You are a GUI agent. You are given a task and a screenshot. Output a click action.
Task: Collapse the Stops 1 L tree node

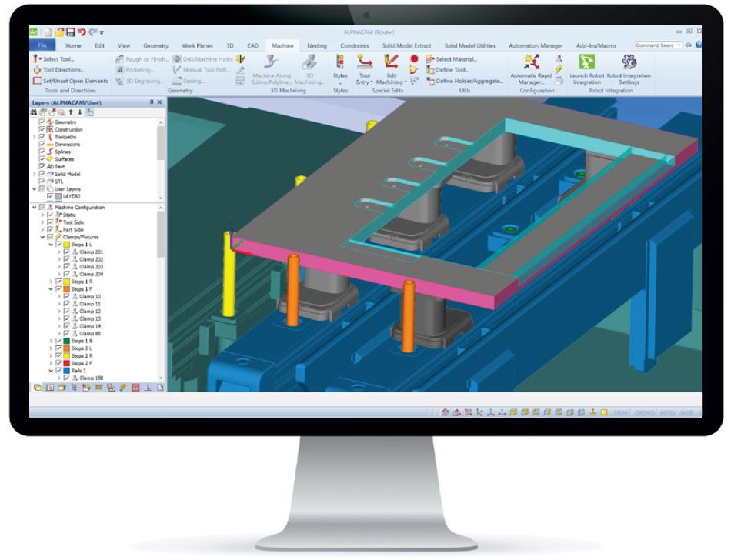click(51, 245)
